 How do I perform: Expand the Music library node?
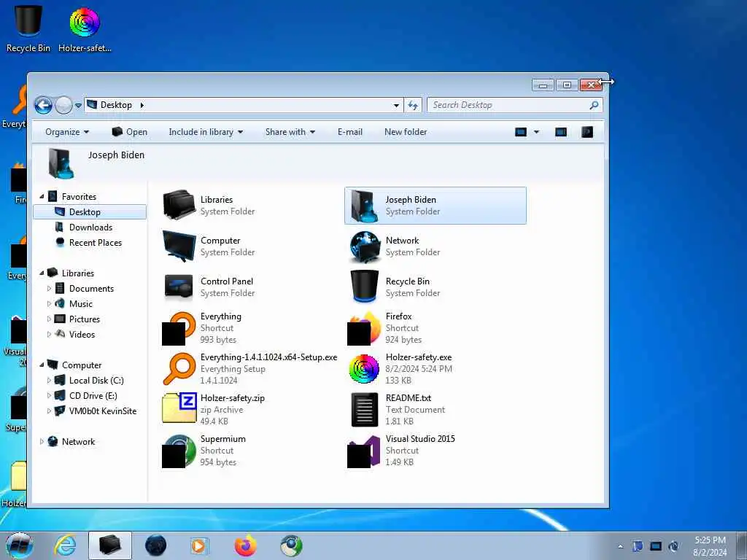[49, 304]
